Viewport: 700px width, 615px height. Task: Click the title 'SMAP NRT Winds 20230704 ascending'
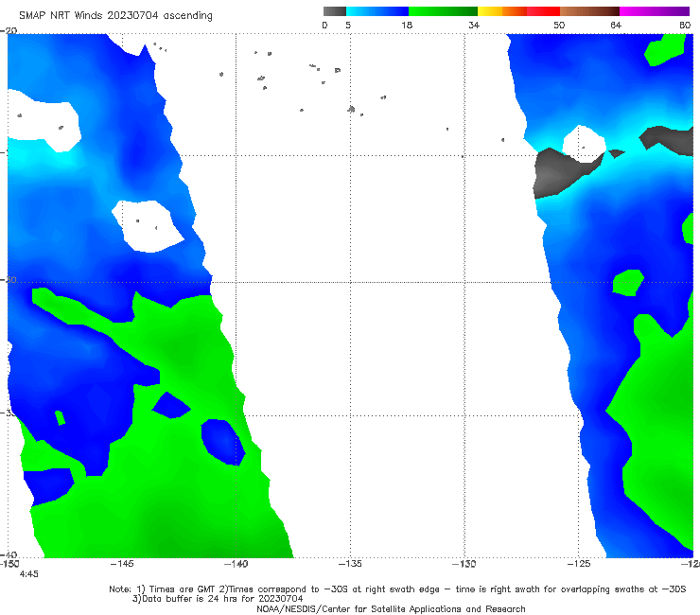[115, 16]
